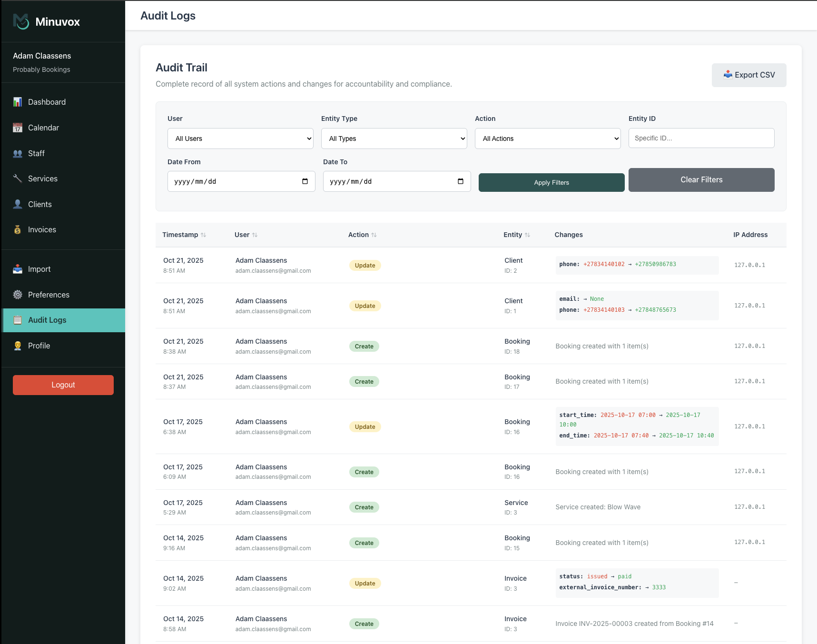
Task: Toggle sorting on the Entity column
Action: [516, 235]
